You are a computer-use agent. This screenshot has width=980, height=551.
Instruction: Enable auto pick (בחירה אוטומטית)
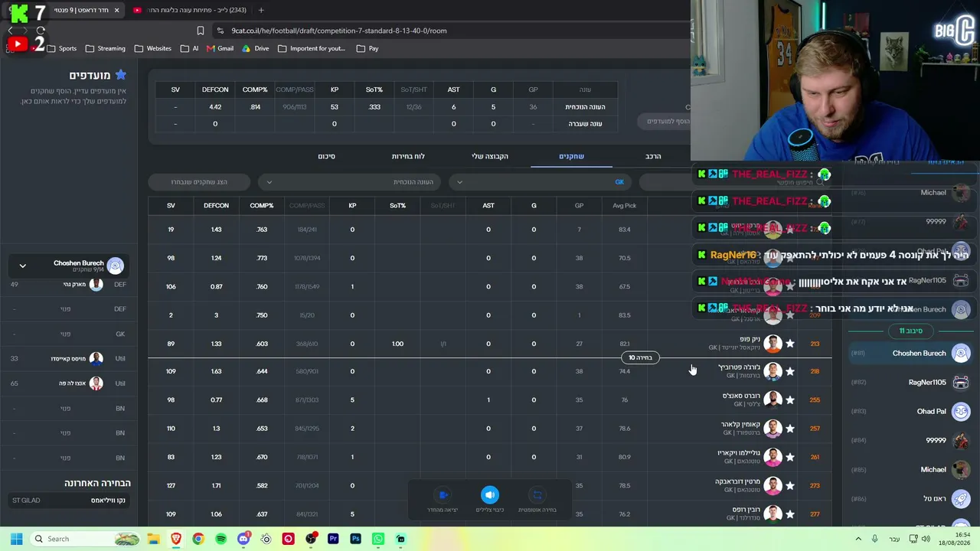click(x=537, y=495)
